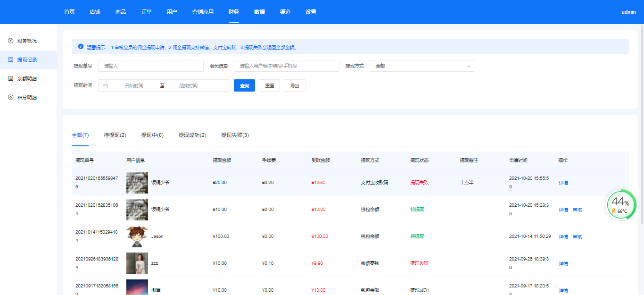
Task: Switch to the 待提现(2) tab
Action: click(x=115, y=135)
